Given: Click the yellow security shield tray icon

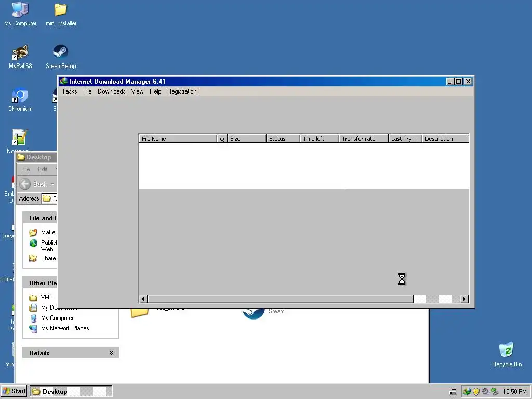Looking at the screenshot, I should pos(476,392).
